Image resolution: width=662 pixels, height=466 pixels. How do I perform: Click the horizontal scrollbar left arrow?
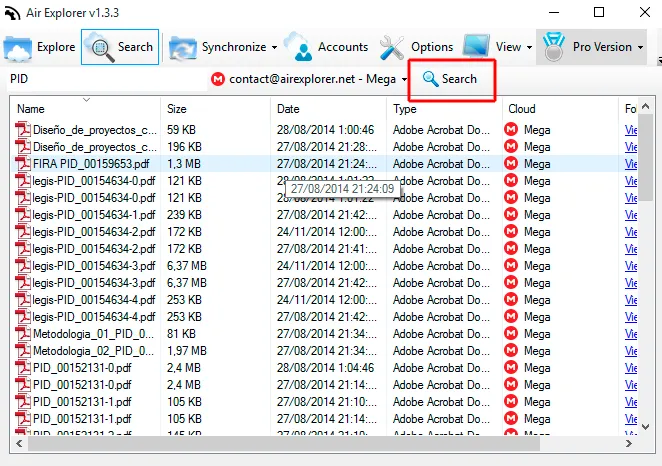pyautogui.click(x=19, y=444)
